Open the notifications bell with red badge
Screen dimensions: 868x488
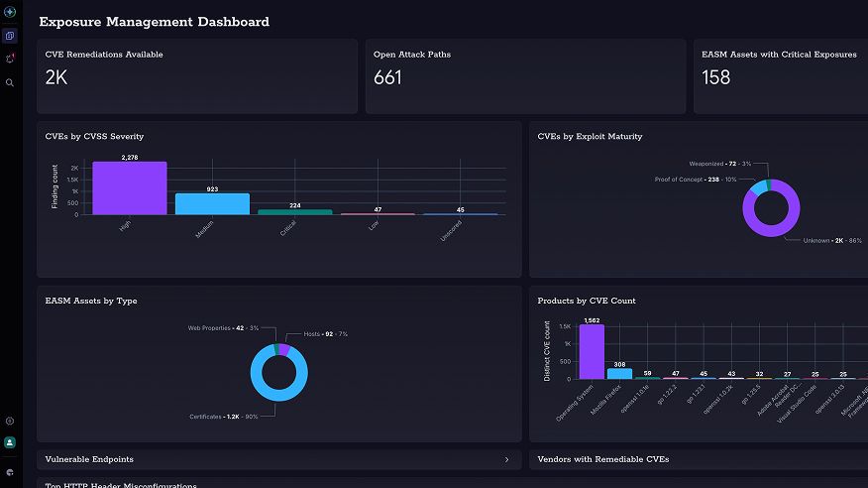tap(10, 59)
